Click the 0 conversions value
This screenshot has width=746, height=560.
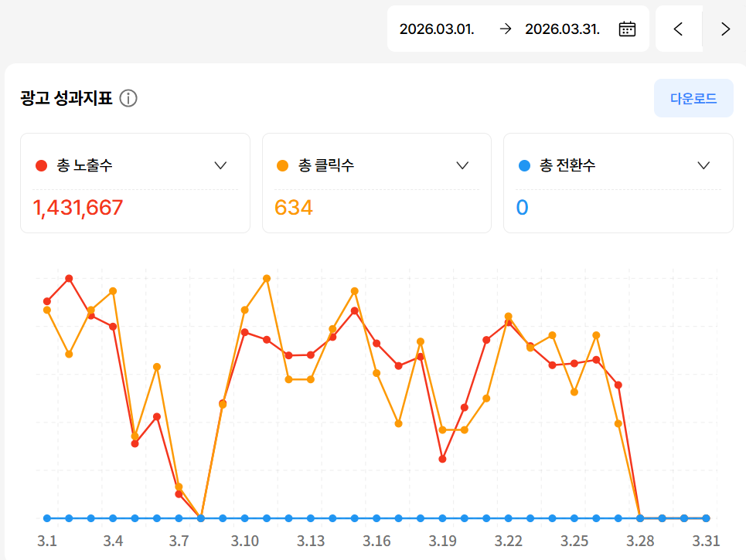tap(522, 208)
